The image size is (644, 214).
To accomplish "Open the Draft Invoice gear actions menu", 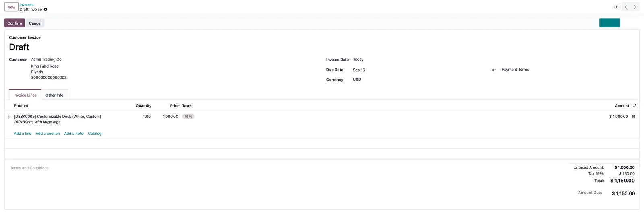I will coord(45,10).
